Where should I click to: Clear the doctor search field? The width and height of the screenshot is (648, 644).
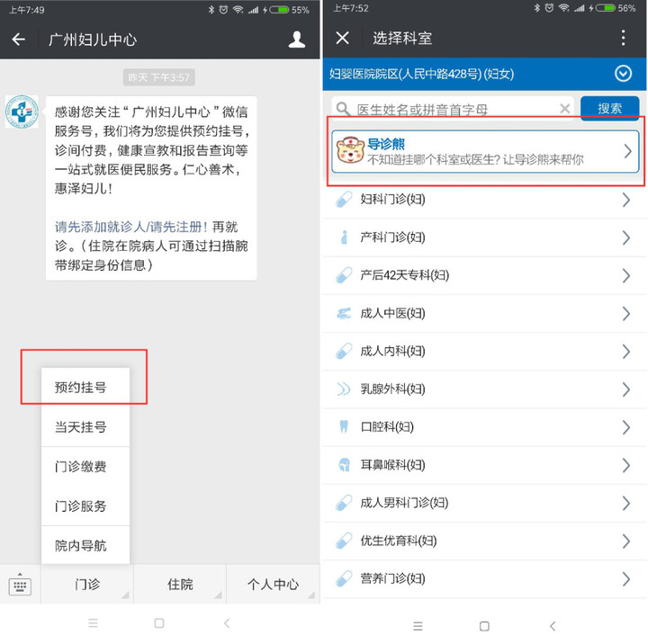click(x=565, y=109)
